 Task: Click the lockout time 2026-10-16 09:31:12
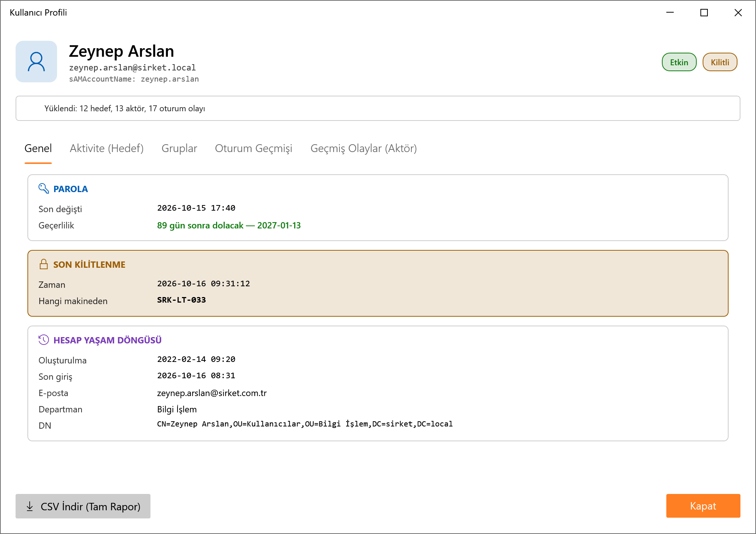click(x=203, y=284)
